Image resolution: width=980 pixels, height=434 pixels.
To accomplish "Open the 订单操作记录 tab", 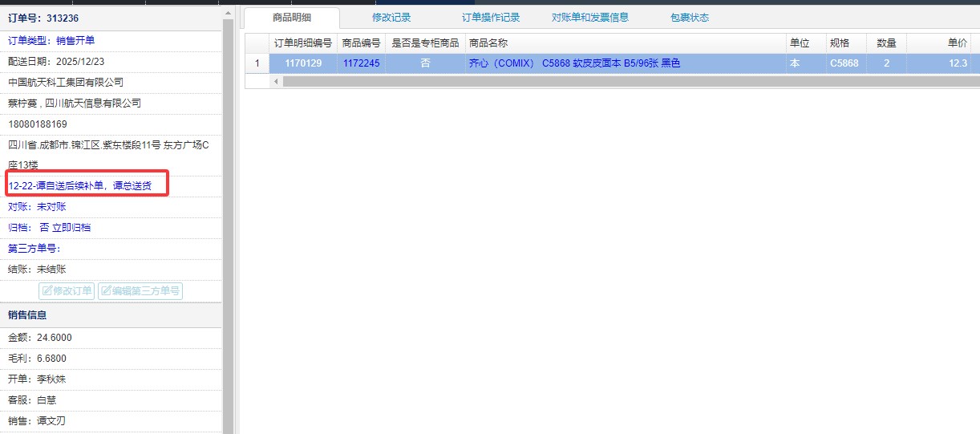I will (491, 18).
